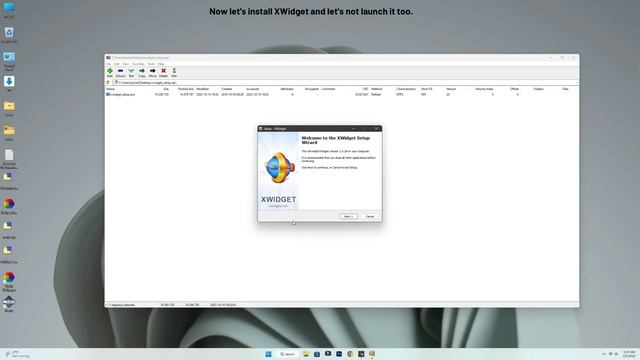Click the 7-Zip address path field

[345, 82]
